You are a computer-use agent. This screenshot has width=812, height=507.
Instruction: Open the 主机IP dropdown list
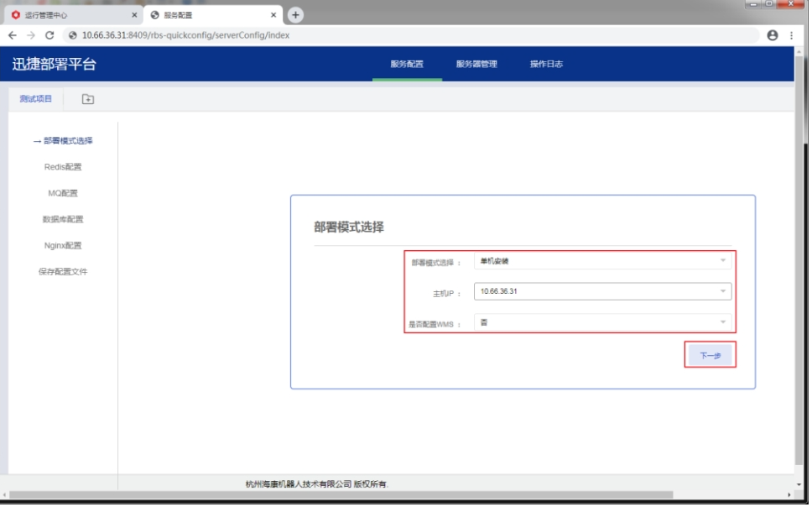[x=602, y=291]
